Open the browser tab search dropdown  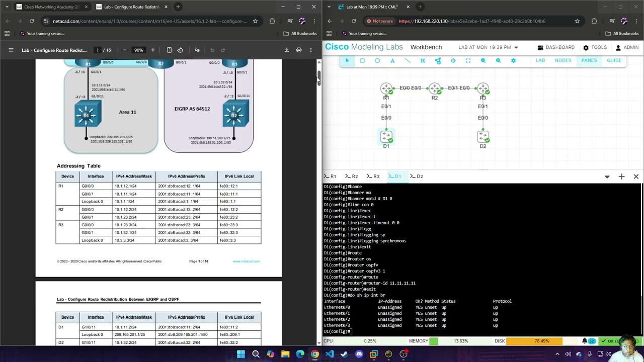point(7,7)
